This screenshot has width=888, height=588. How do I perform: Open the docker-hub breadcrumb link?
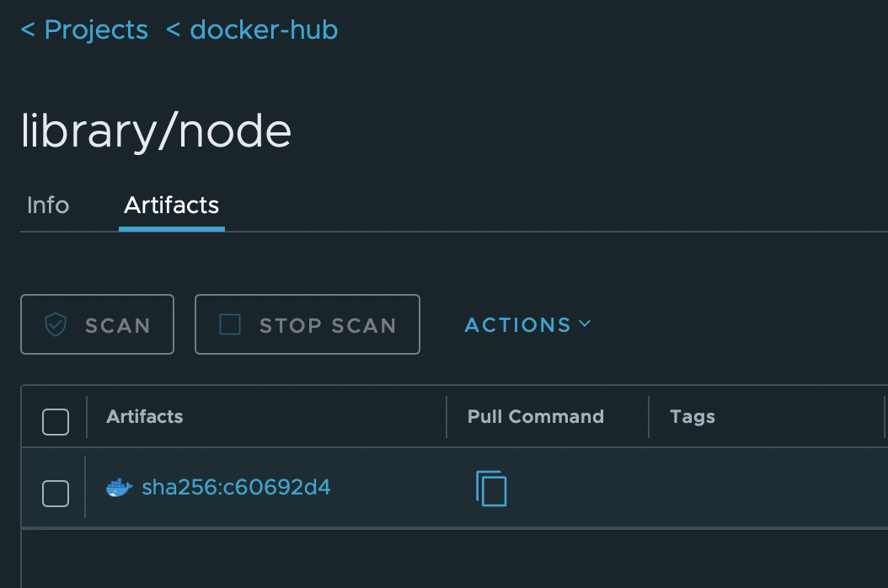pyautogui.click(x=264, y=29)
